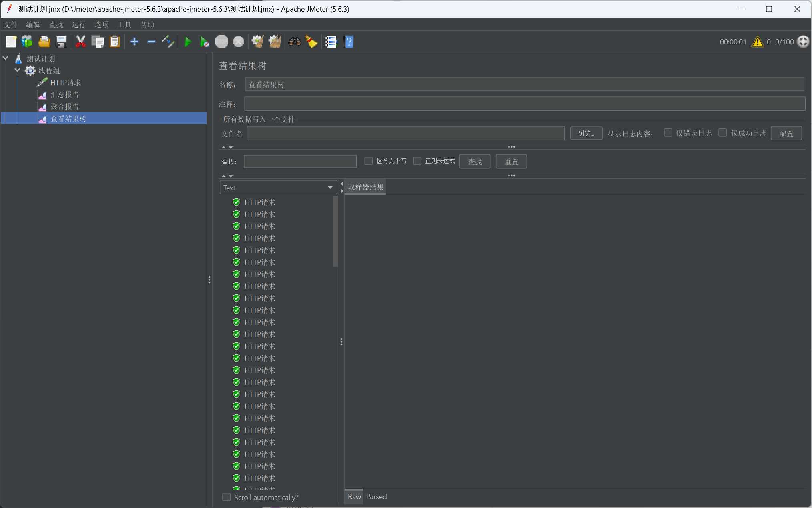The image size is (812, 508).
Task: Collapse the 测试计划 root node
Action: 6,58
